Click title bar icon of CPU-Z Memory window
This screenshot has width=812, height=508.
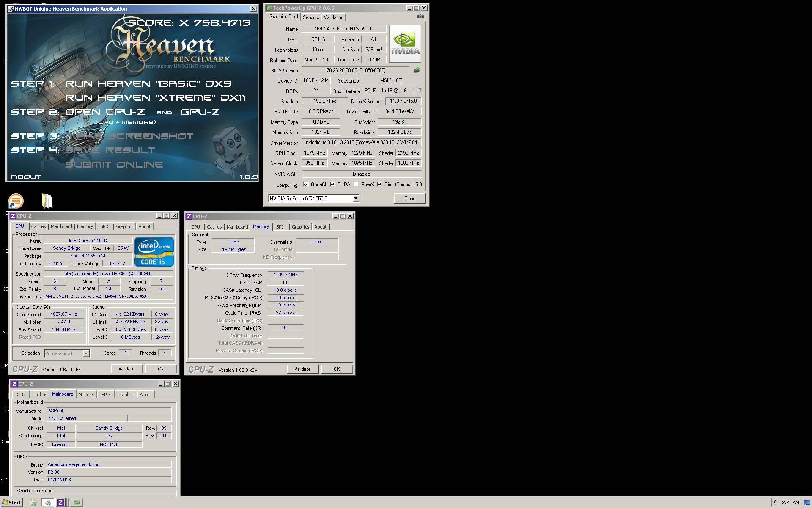(189, 216)
